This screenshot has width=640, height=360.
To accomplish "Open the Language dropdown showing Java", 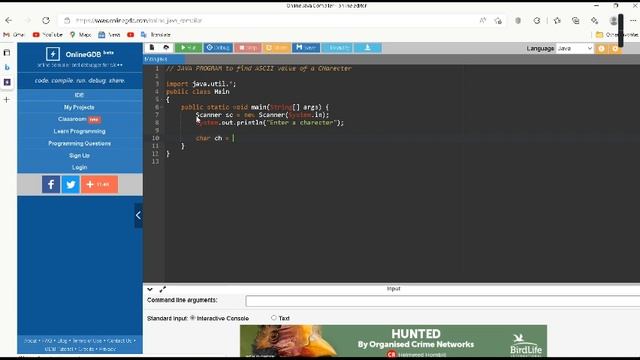I will (574, 49).
